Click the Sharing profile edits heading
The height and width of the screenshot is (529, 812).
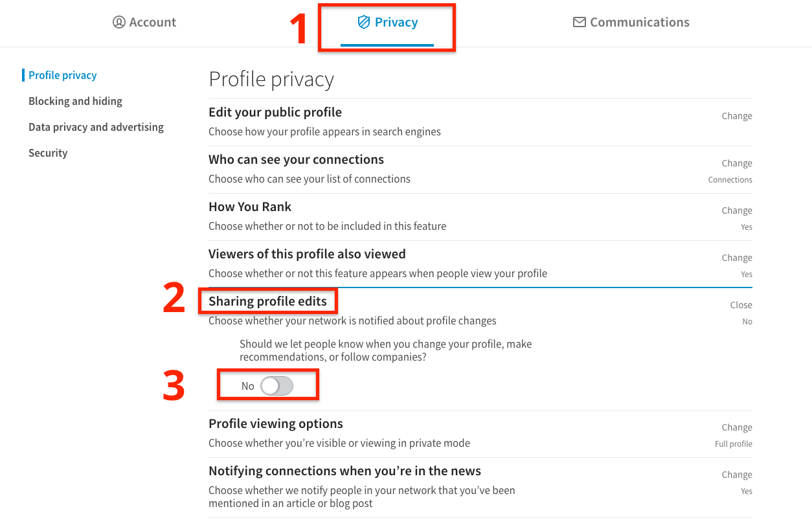[x=267, y=301]
